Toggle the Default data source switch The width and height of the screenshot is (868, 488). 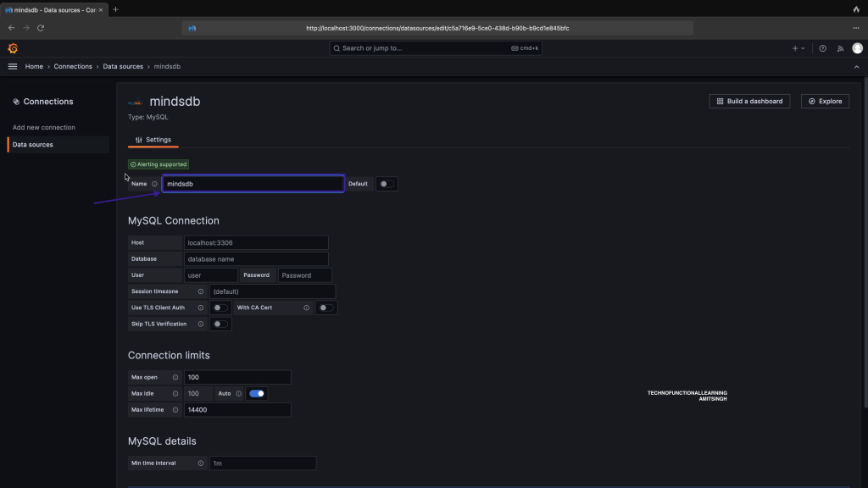387,184
